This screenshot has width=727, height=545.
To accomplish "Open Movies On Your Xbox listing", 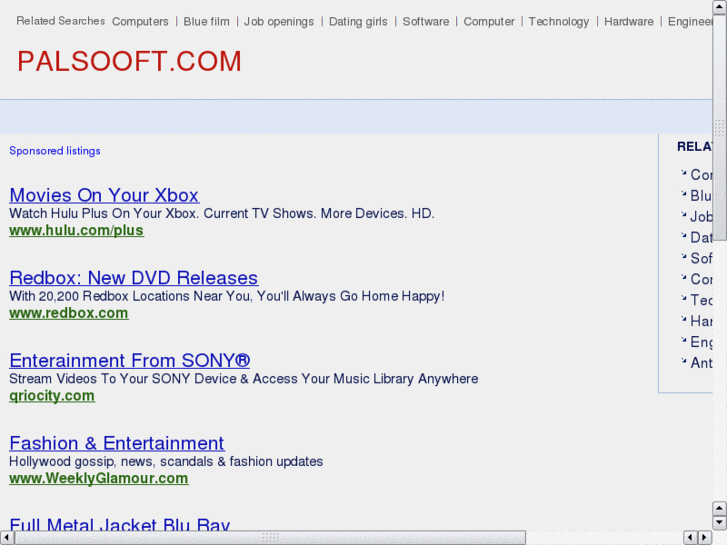I will pos(104,195).
